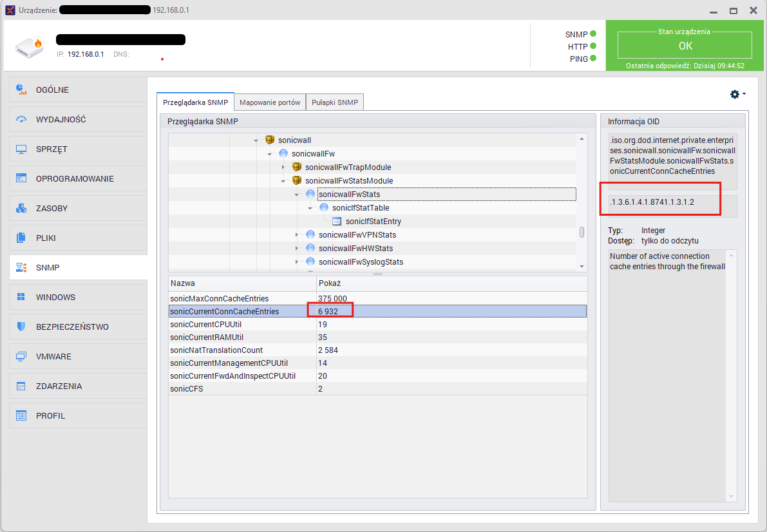Select the SPRZĘT monitor icon
The height and width of the screenshot is (532, 767).
[x=21, y=149]
